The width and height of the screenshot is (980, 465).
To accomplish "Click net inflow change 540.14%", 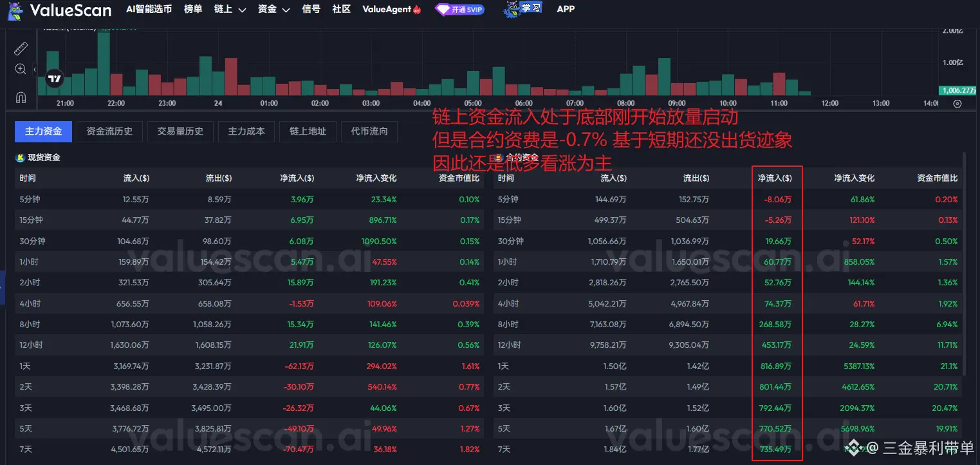I will click(x=381, y=387).
